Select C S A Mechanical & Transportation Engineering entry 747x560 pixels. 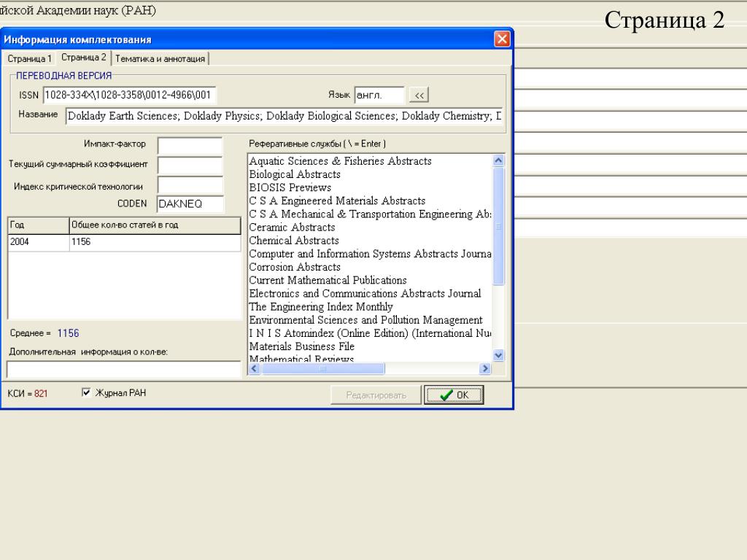click(x=370, y=214)
